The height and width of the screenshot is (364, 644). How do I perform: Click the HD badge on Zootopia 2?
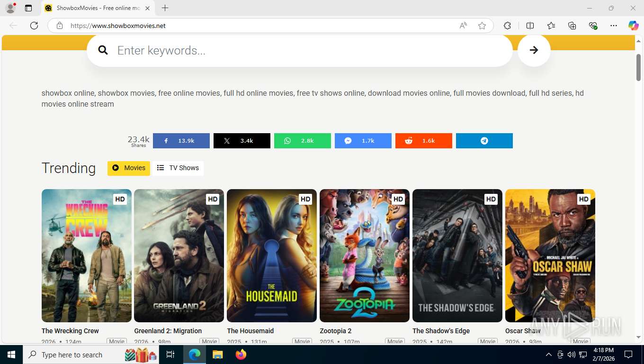pos(398,199)
